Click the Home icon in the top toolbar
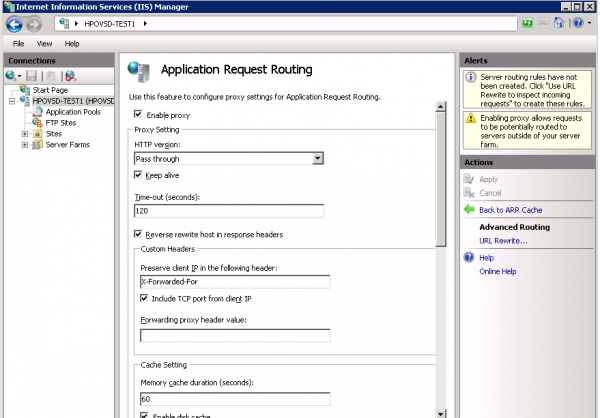The image size is (600, 418). pos(559,23)
